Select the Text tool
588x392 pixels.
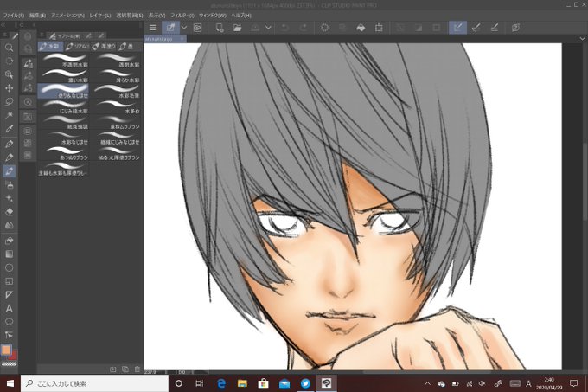tap(9, 308)
